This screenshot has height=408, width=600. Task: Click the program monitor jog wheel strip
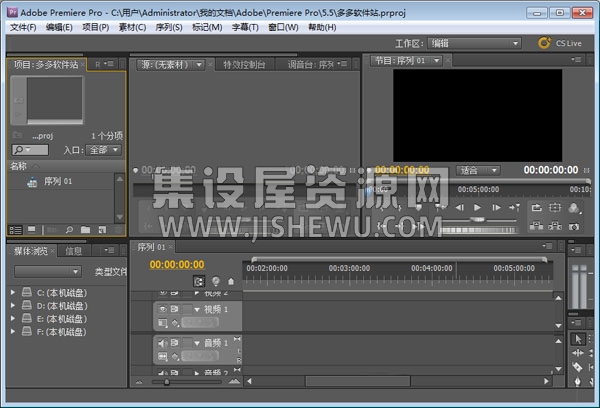(478, 230)
